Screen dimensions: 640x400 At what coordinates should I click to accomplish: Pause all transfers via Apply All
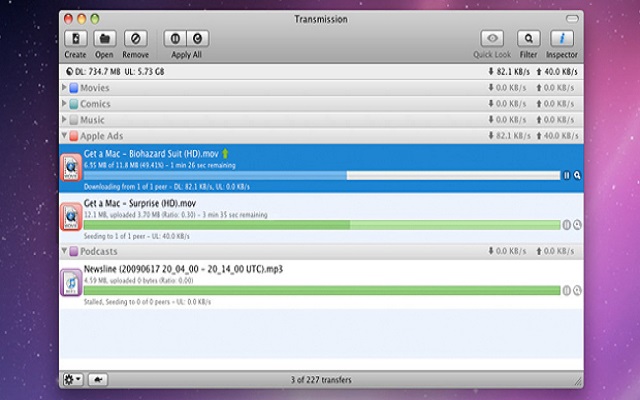point(174,39)
